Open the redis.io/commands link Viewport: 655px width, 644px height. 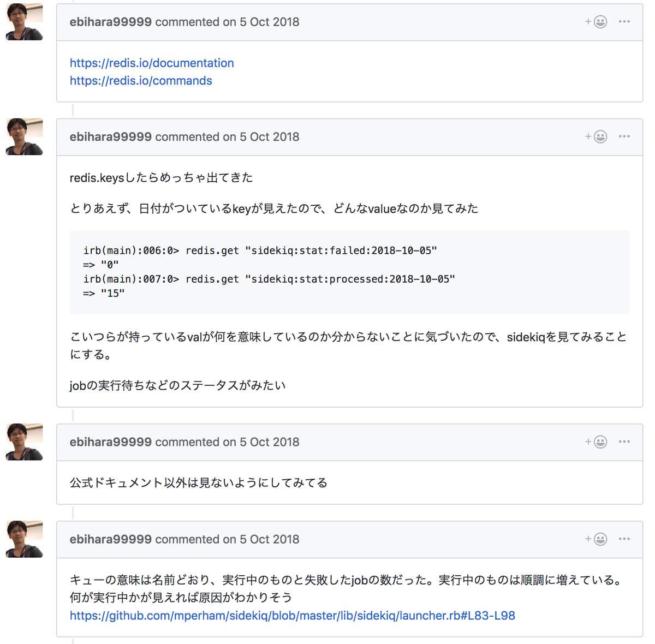click(141, 81)
